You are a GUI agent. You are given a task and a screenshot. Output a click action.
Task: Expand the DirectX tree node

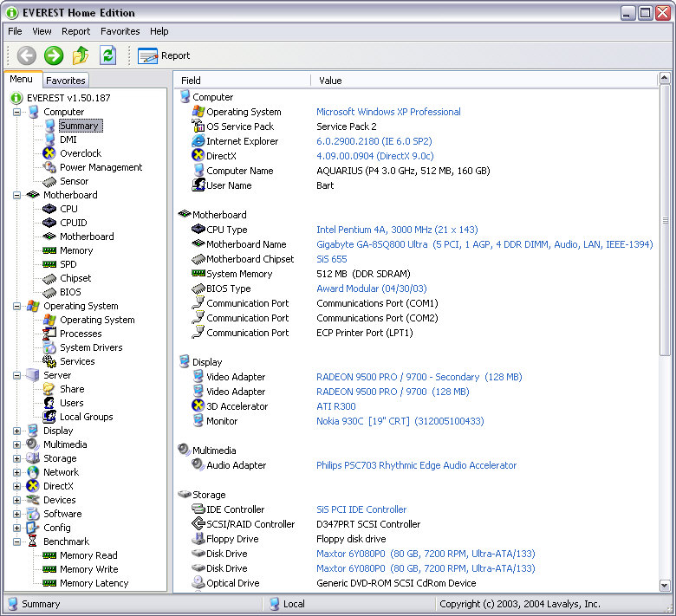(16, 486)
